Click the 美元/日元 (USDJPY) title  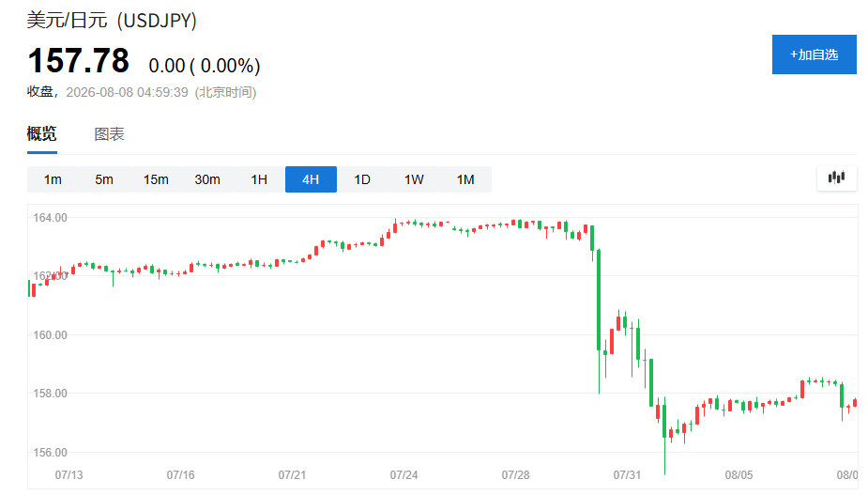point(112,20)
